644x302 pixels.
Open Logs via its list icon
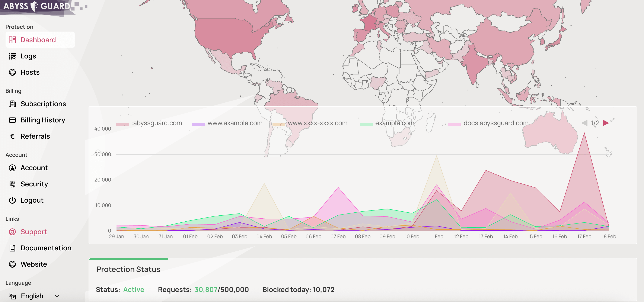pyautogui.click(x=12, y=56)
